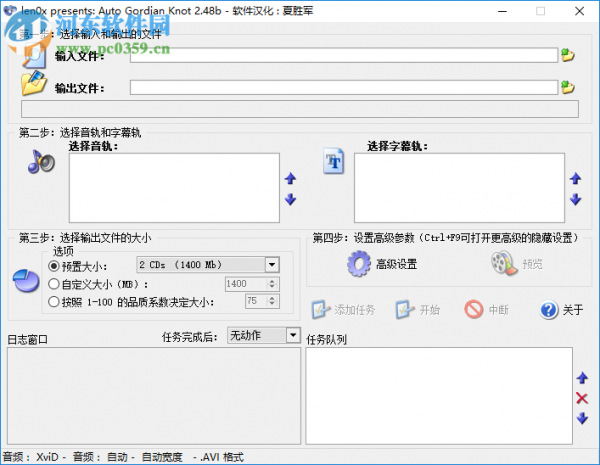Screen dimensions: 600x465
Task: Delete queued task with red X
Action: [x=582, y=398]
